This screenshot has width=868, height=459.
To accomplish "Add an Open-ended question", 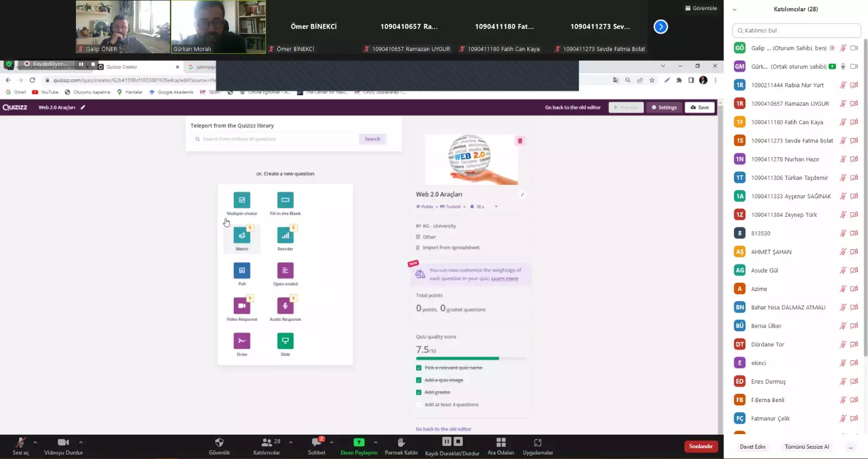I will (285, 274).
